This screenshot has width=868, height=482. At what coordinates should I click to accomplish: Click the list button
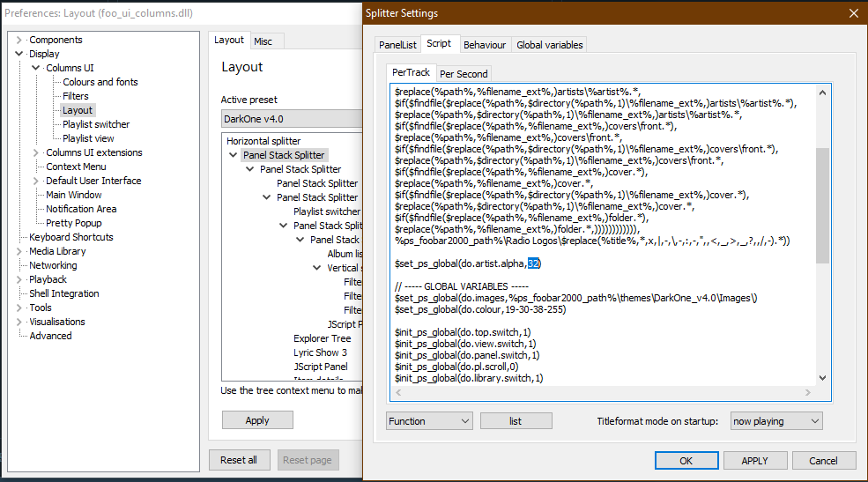[516, 421]
